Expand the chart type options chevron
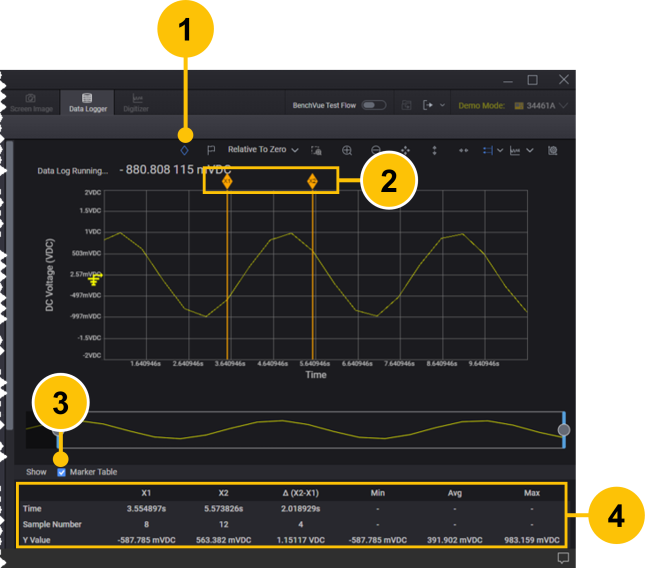This screenshot has width=646, height=568. point(530,150)
